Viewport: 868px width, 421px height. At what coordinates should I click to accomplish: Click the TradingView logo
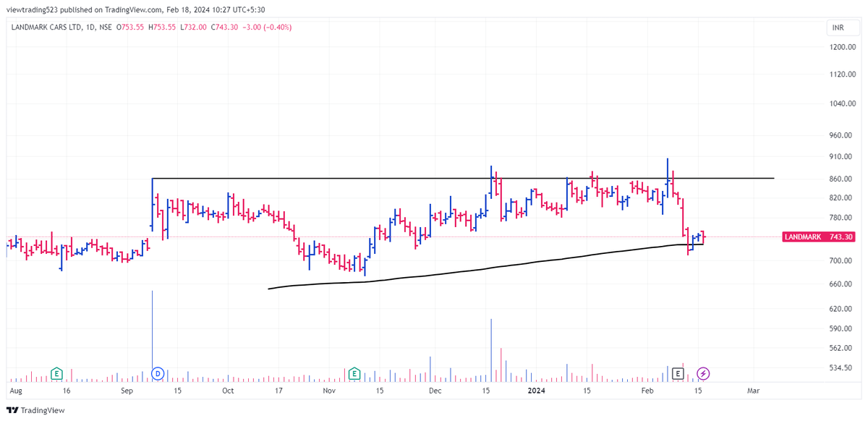(36, 410)
